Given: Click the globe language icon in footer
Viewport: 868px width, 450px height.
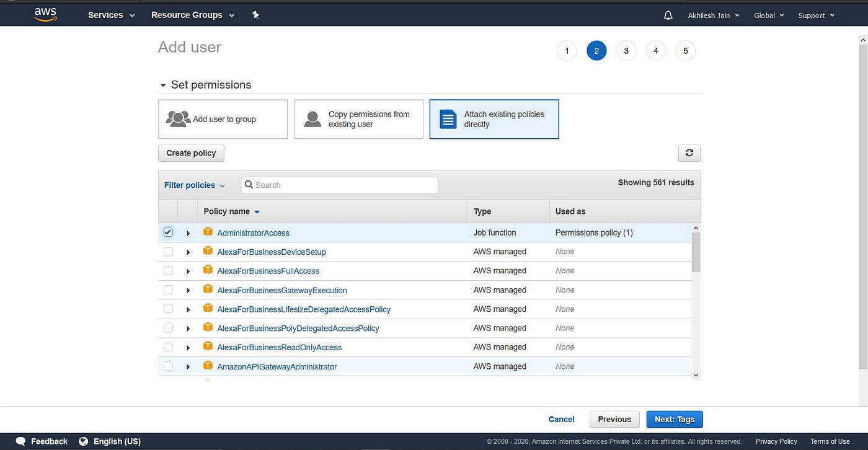Looking at the screenshot, I should click(x=84, y=441).
